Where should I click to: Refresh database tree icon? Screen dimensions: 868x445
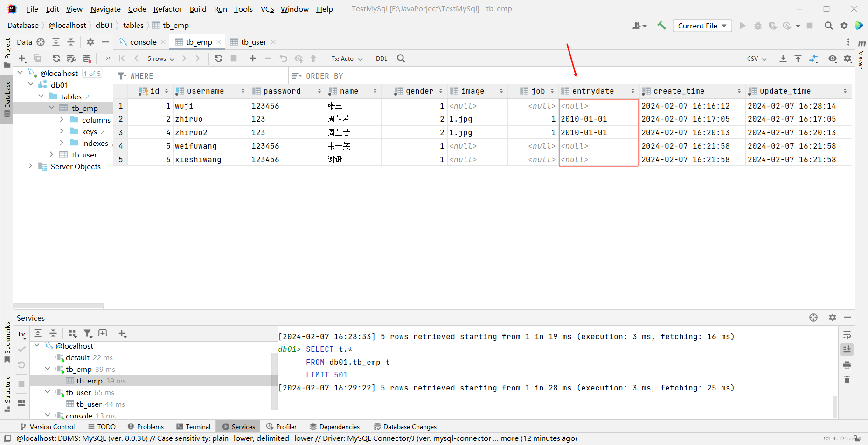click(56, 58)
